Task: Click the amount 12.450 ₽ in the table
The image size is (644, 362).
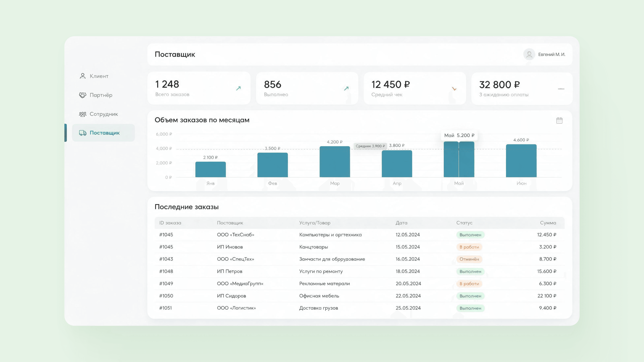Action: (547, 235)
